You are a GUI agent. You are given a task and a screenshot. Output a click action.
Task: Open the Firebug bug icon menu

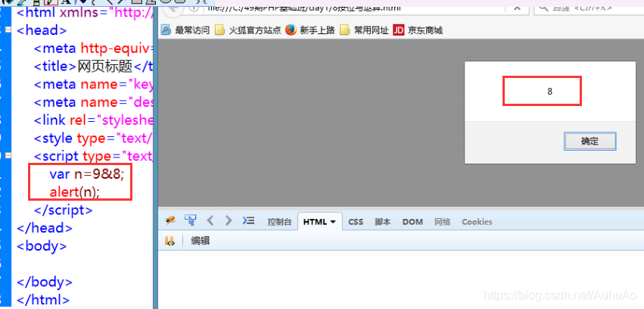[x=170, y=221]
